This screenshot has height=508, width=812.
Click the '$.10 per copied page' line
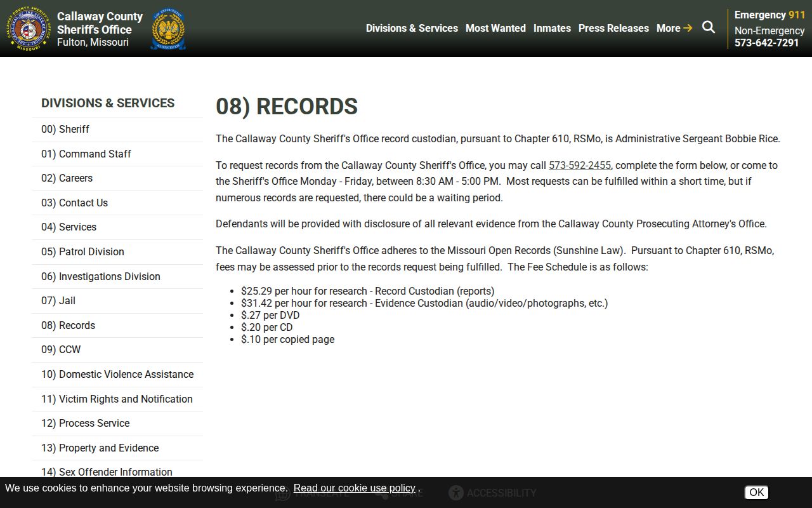(x=288, y=340)
